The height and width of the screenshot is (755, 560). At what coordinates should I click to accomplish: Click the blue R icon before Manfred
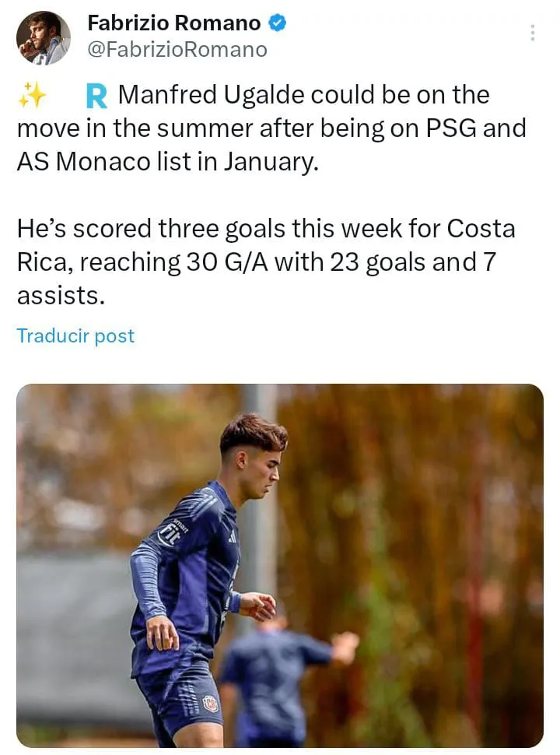tap(96, 97)
